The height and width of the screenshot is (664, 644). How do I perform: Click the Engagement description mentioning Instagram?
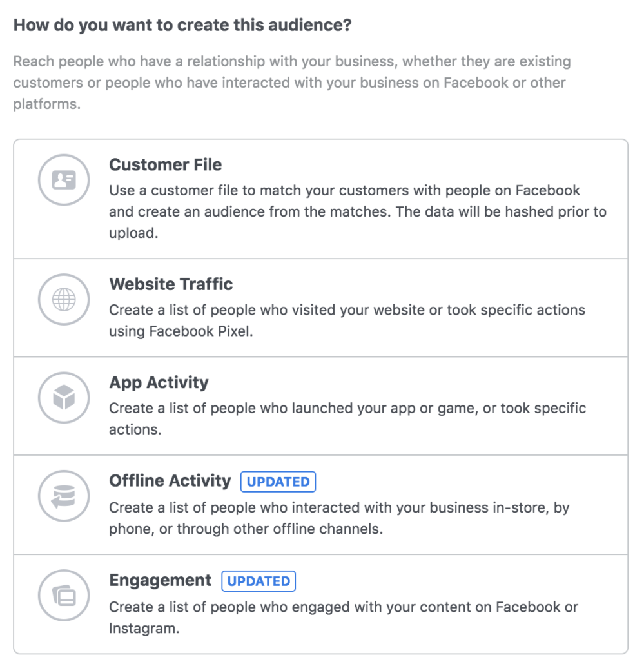[344, 618]
